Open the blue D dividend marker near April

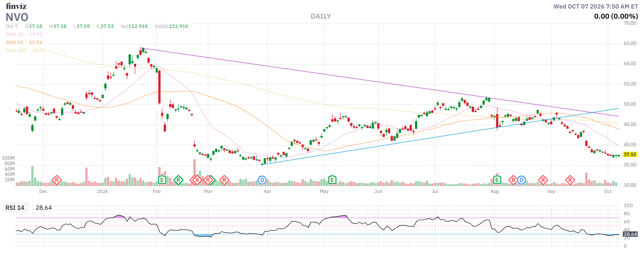(262, 180)
